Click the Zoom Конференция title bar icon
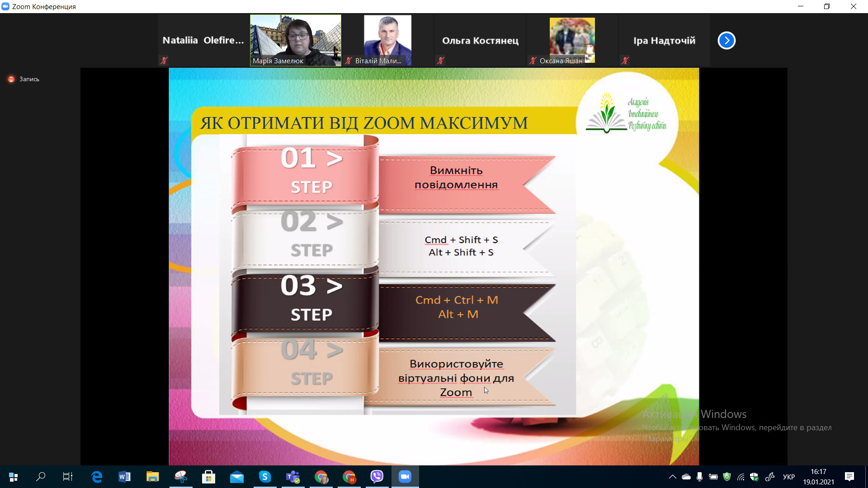Viewport: 868px width, 488px height. pyautogui.click(x=5, y=6)
